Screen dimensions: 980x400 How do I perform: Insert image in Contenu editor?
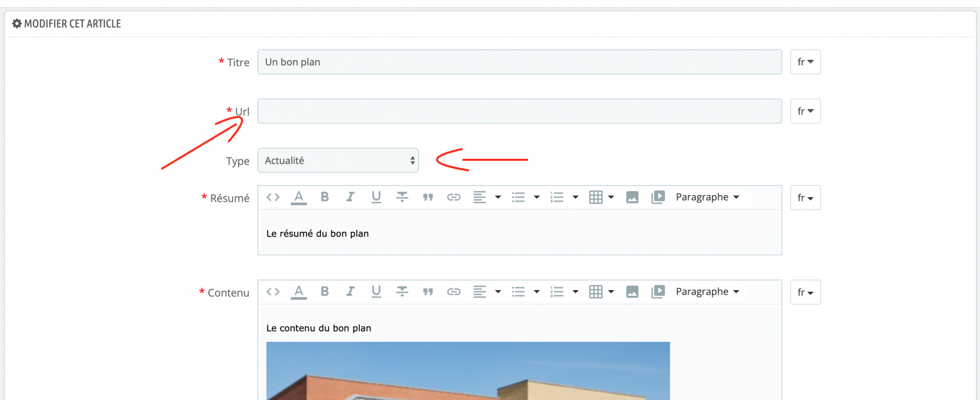coord(632,292)
